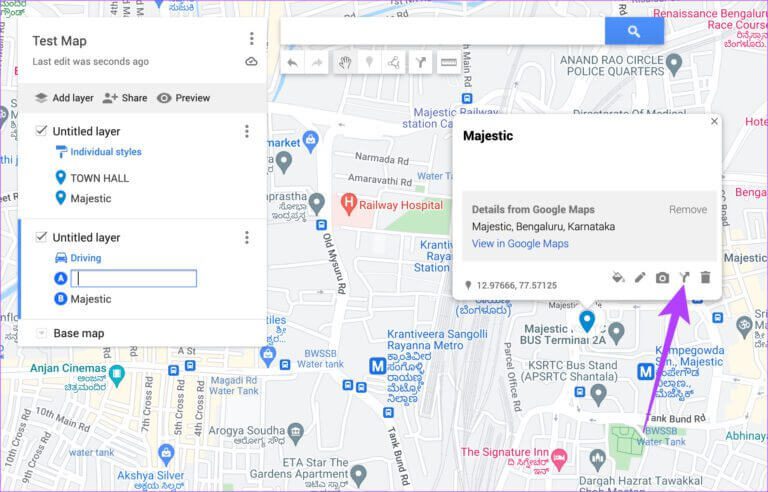Click the Share button
This screenshot has width=768, height=492.
(x=125, y=98)
